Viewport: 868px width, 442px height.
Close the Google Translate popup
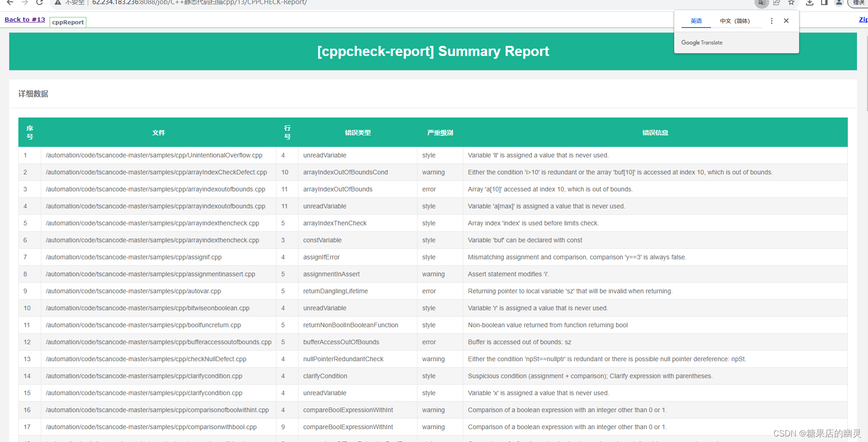click(x=786, y=21)
